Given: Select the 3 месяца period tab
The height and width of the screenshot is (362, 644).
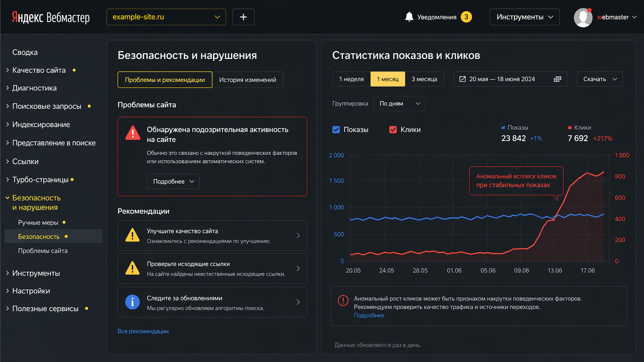Looking at the screenshot, I should point(424,79).
